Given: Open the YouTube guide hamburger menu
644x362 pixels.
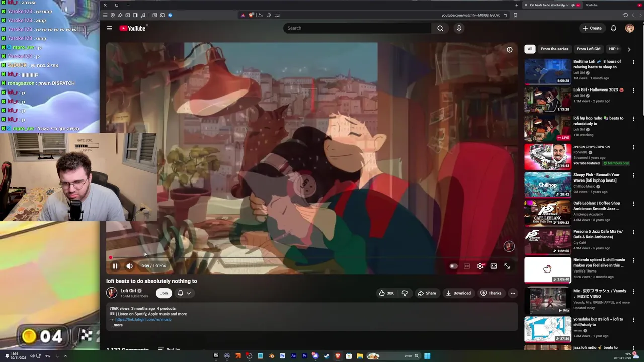Looking at the screenshot, I should coord(109,28).
